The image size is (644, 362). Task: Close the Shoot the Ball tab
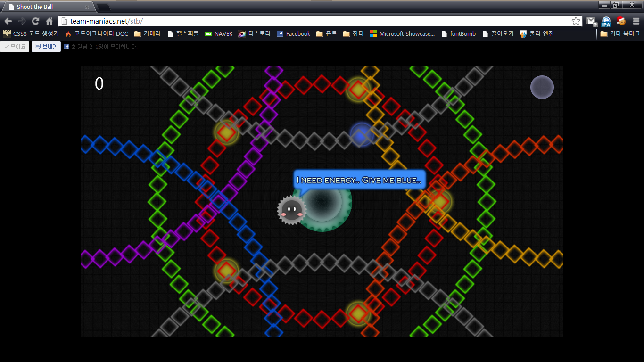click(x=87, y=7)
